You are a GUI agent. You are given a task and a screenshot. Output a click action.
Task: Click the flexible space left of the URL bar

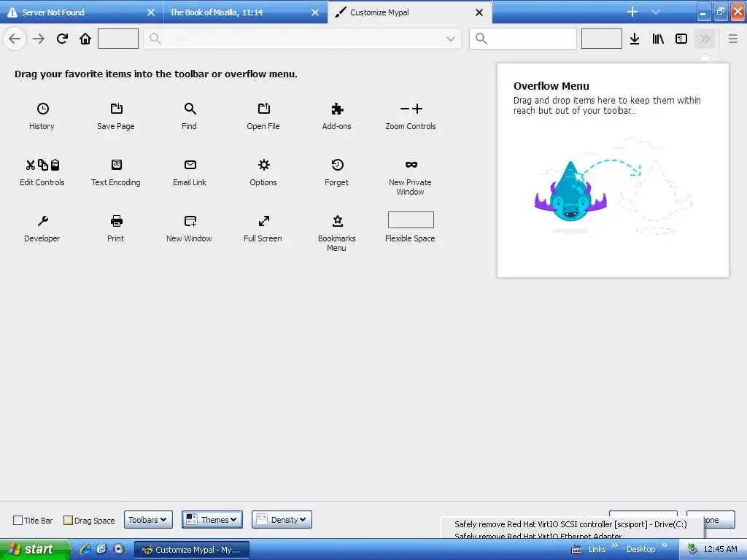click(x=118, y=39)
